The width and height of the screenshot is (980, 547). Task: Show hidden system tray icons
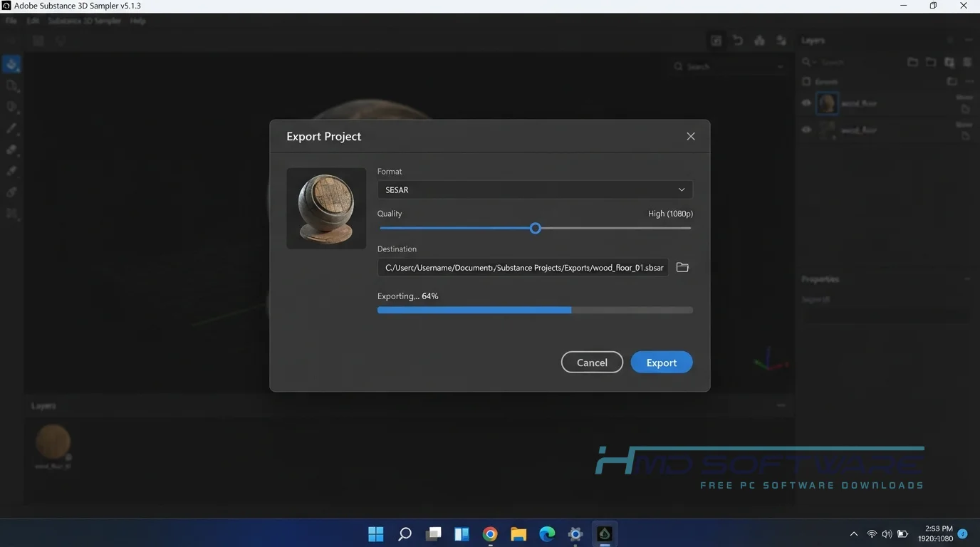pyautogui.click(x=854, y=533)
